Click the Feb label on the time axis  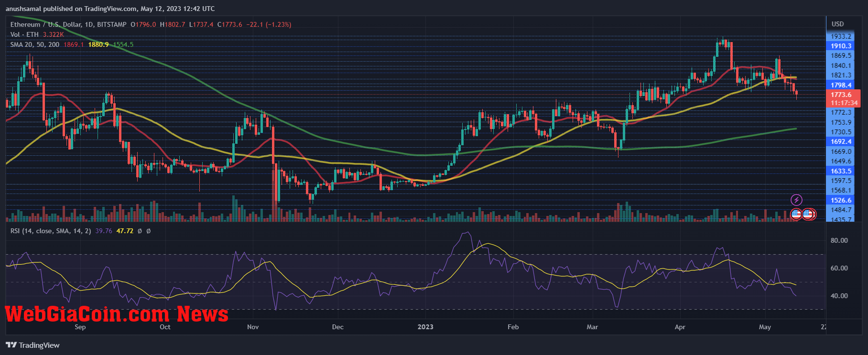513,327
